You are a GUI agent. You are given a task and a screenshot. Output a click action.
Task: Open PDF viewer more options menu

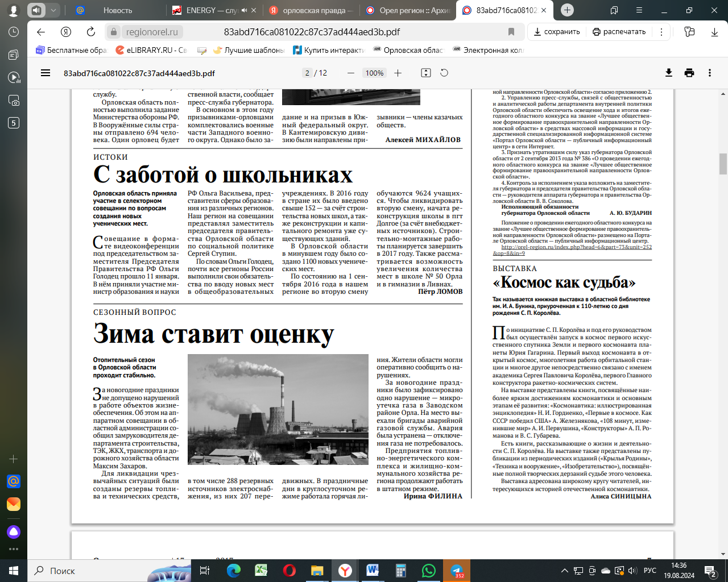pyautogui.click(x=709, y=73)
